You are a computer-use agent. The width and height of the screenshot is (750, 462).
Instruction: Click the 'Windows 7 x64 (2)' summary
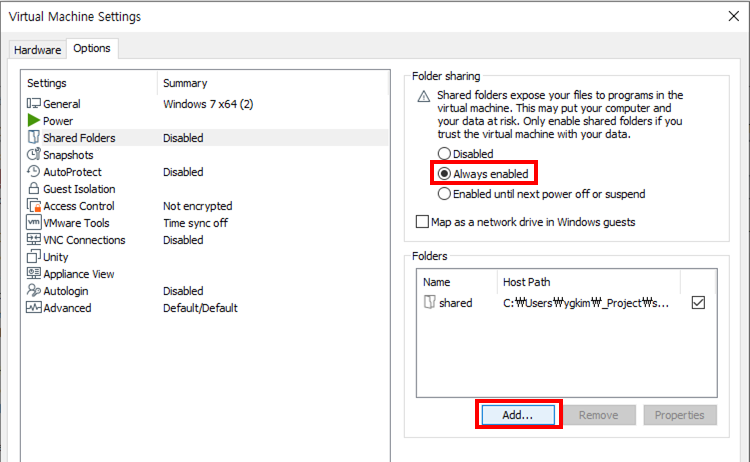208,104
